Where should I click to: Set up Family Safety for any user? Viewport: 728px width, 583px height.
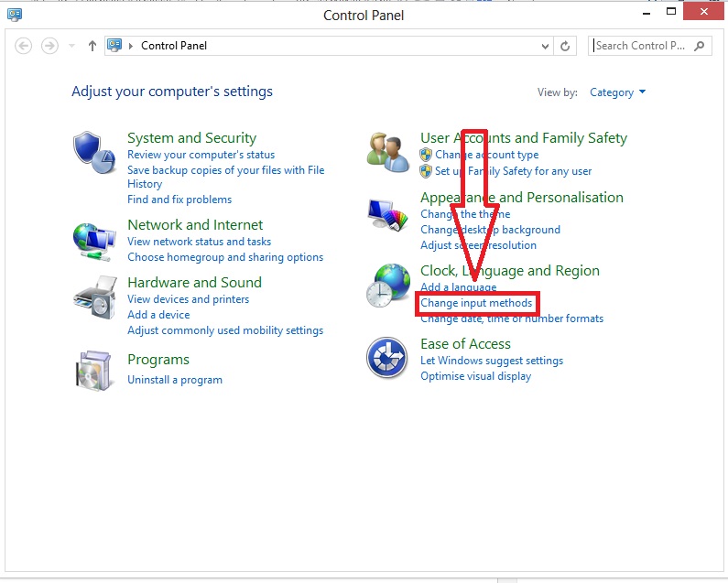pos(514,171)
